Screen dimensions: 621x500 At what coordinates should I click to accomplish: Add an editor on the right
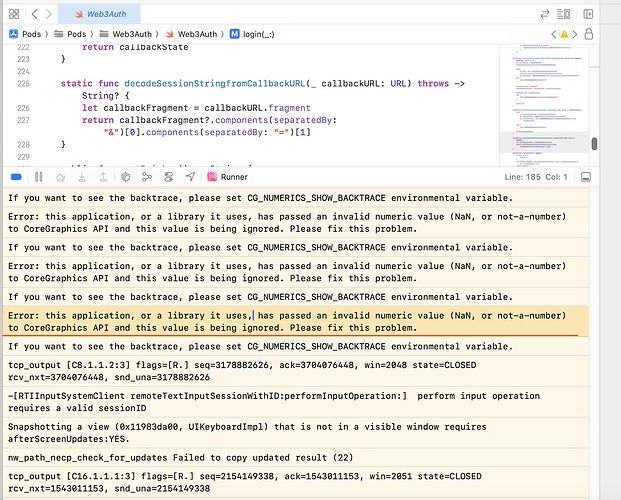click(x=588, y=14)
